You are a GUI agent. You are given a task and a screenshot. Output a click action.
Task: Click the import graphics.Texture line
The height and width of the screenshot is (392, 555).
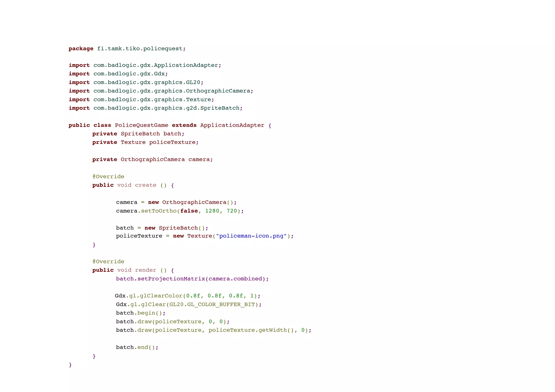pos(141,99)
